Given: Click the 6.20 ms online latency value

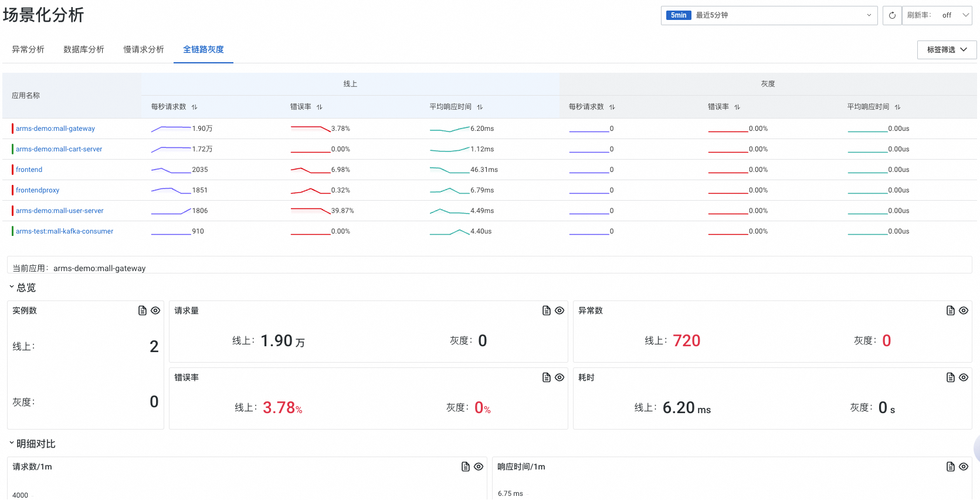Looking at the screenshot, I should point(687,407).
